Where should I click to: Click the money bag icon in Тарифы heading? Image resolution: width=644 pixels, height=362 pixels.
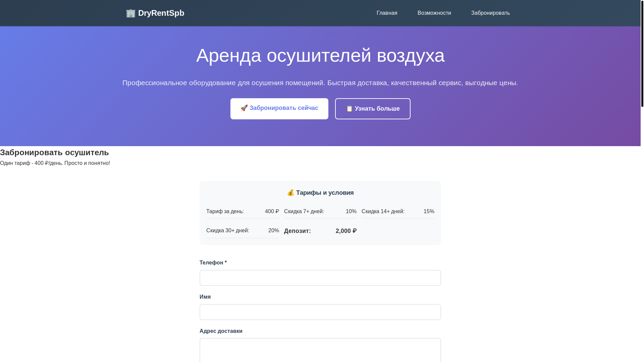point(290,193)
